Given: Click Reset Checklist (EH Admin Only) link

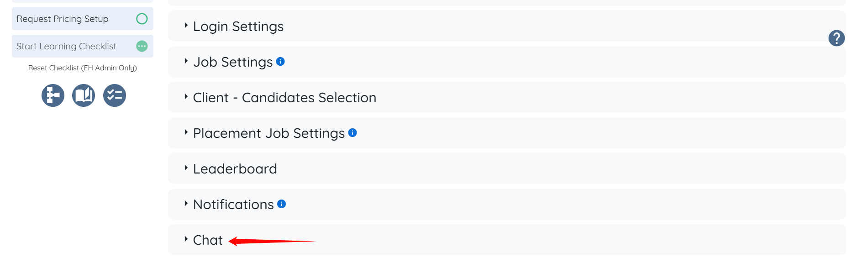Looking at the screenshot, I should (83, 68).
